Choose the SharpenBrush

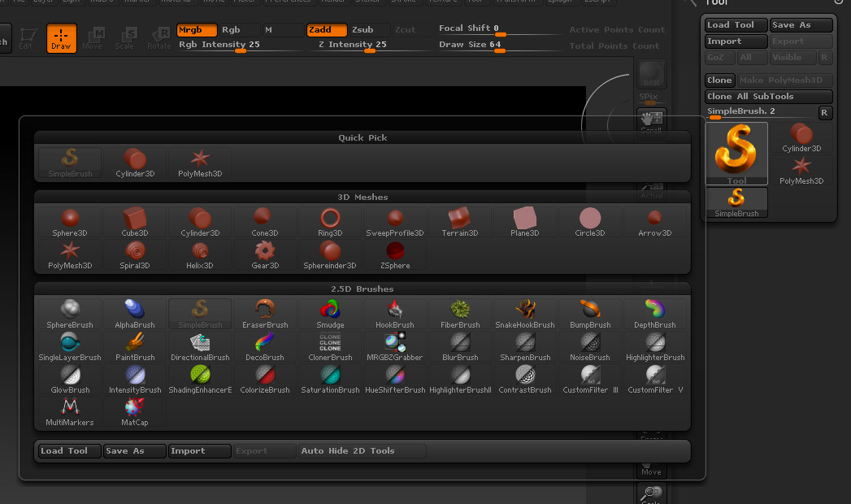pyautogui.click(x=525, y=346)
